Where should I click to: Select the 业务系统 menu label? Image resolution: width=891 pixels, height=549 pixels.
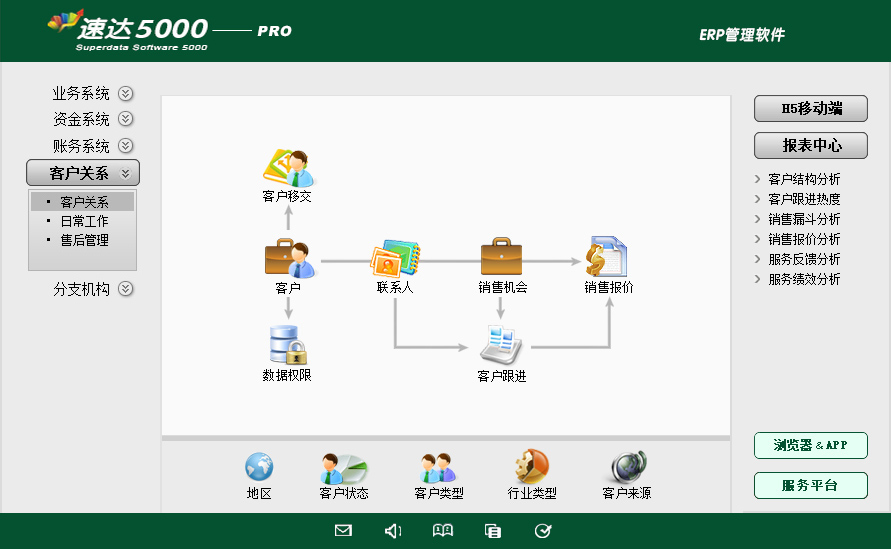[x=81, y=93]
